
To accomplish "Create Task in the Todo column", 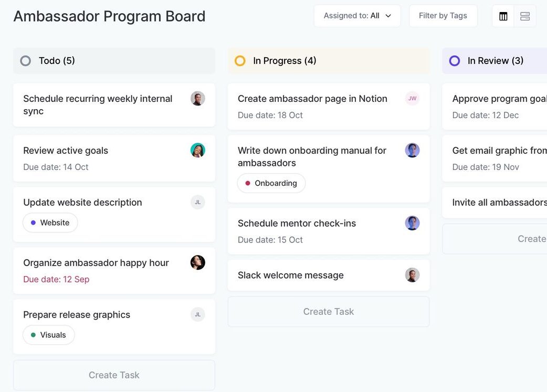I will tap(114, 375).
